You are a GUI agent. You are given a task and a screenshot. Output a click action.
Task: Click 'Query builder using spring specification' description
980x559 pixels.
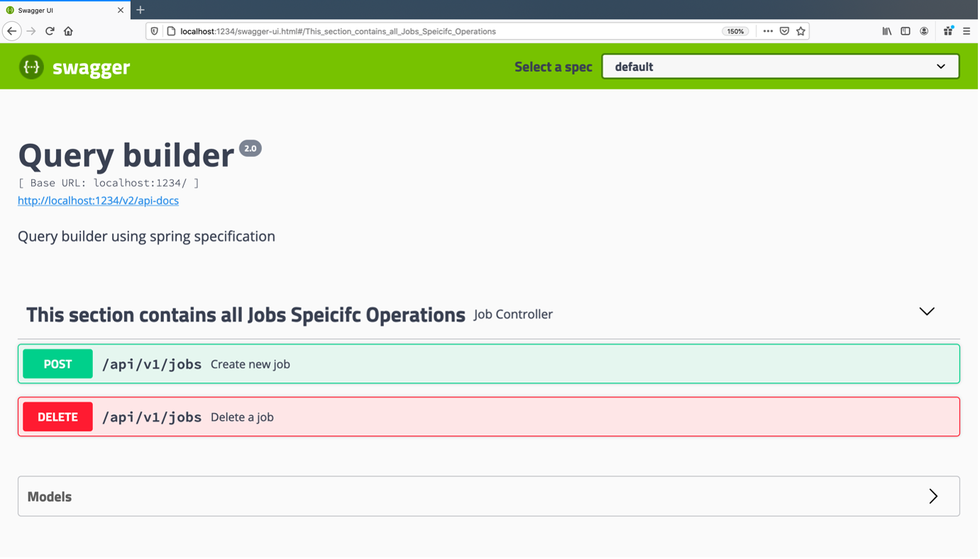tap(146, 236)
